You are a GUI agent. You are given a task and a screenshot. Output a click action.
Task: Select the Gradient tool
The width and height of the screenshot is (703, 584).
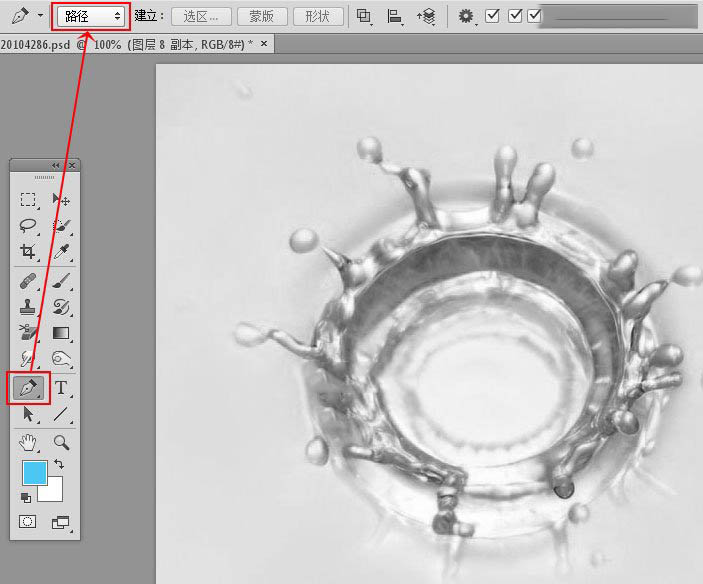(61, 333)
